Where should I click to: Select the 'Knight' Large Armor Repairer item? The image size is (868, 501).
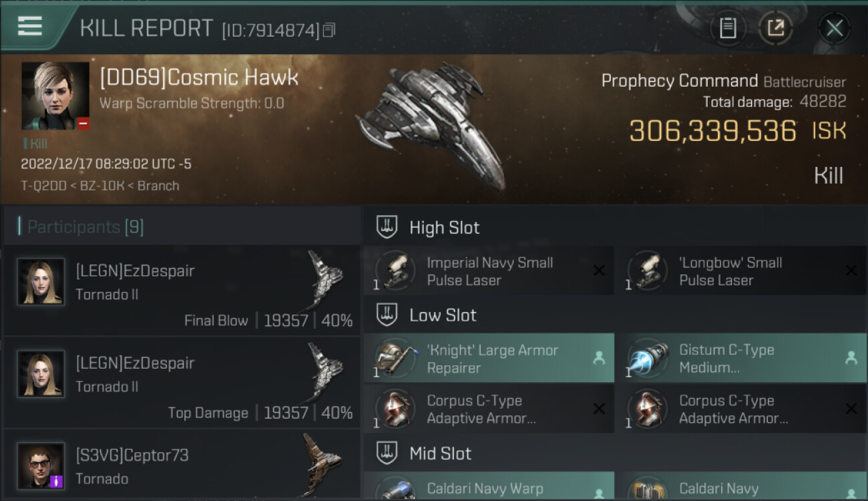coord(489,358)
